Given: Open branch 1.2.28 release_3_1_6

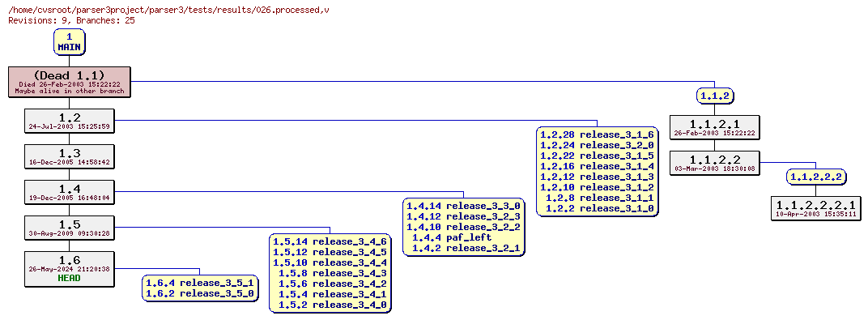Looking at the screenshot, I should click(598, 134).
